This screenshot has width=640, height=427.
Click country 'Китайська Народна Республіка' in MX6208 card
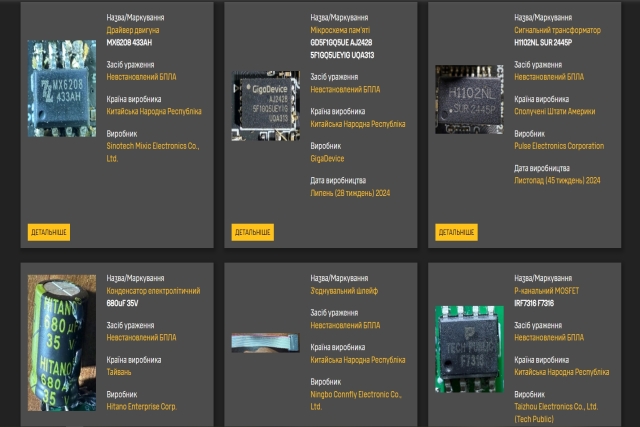154,111
